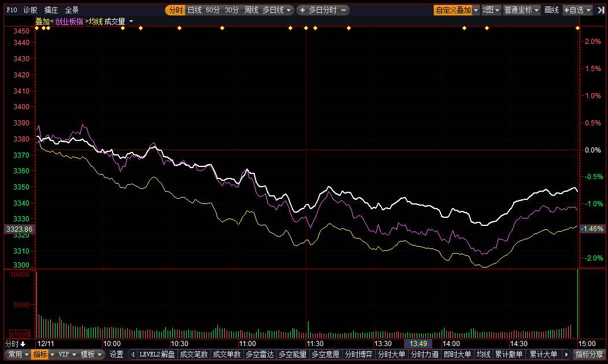The width and height of the screenshot is (608, 364).
Task: Switch to the 周线 weekly chart
Action: [x=251, y=10]
